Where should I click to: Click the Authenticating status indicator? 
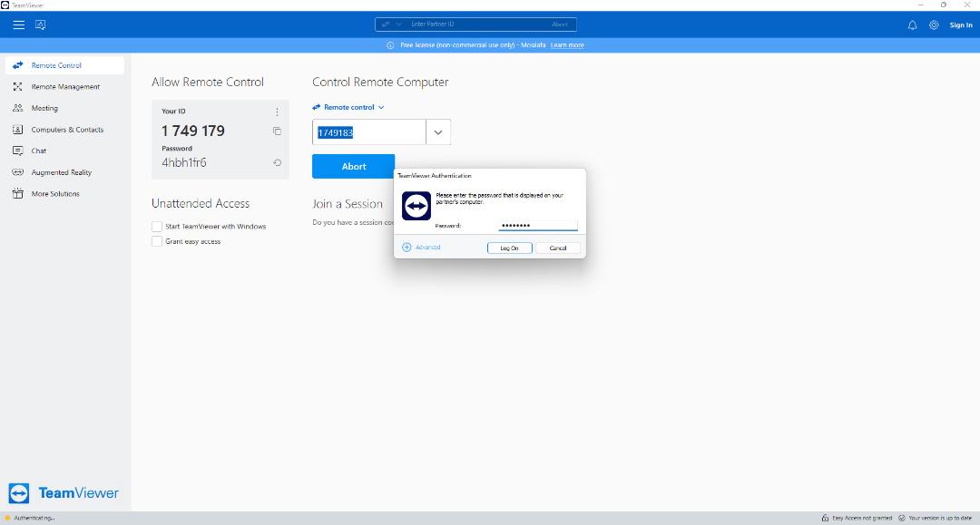tap(30, 518)
